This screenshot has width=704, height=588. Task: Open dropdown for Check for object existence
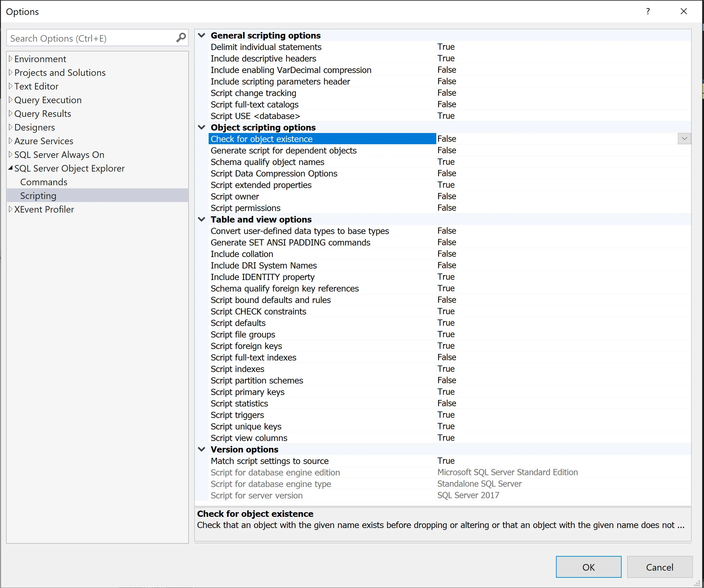(x=684, y=139)
